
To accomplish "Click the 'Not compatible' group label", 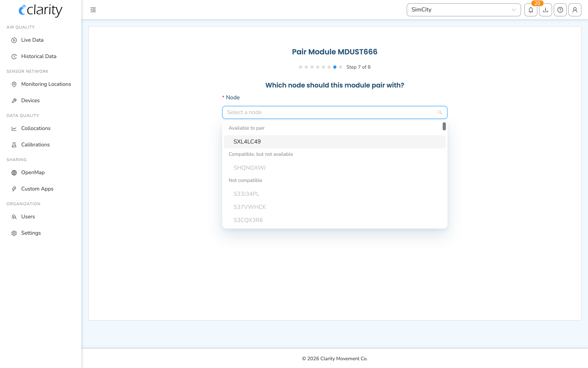I will click(245, 180).
